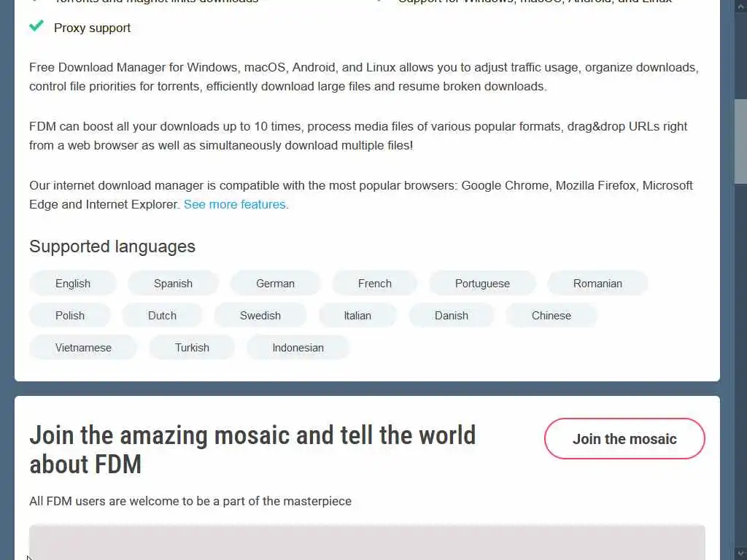Click 'All FDM users are welcome' text

[190, 501]
